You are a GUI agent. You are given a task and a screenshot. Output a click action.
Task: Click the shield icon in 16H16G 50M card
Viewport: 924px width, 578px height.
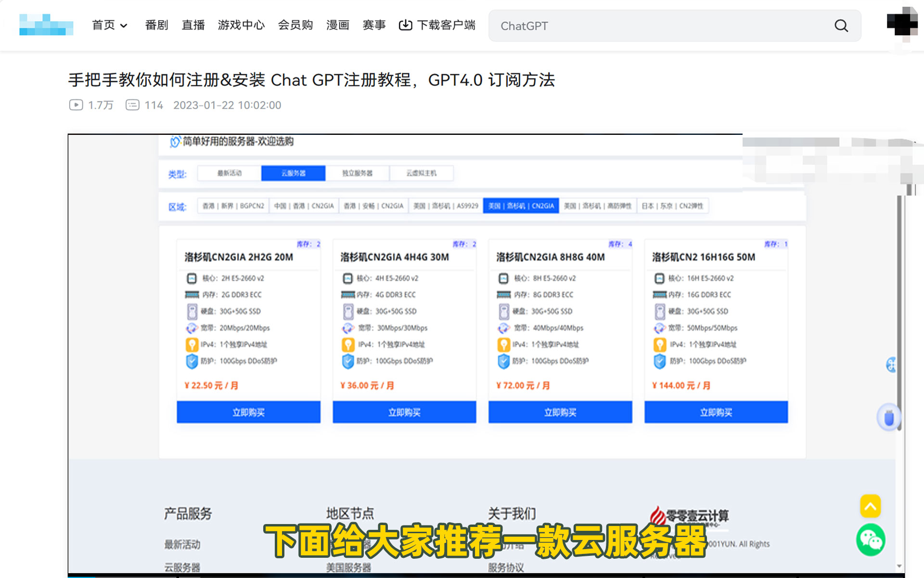[x=659, y=361]
